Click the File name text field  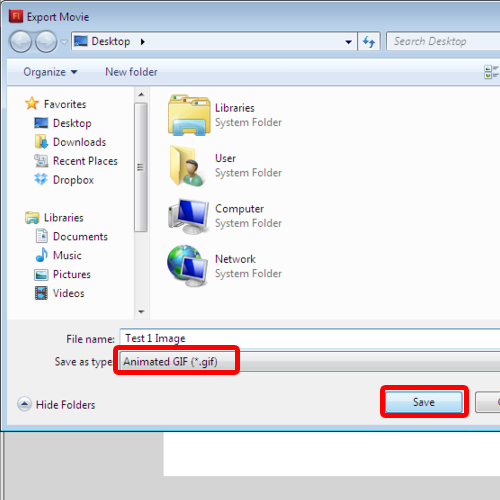(310, 338)
